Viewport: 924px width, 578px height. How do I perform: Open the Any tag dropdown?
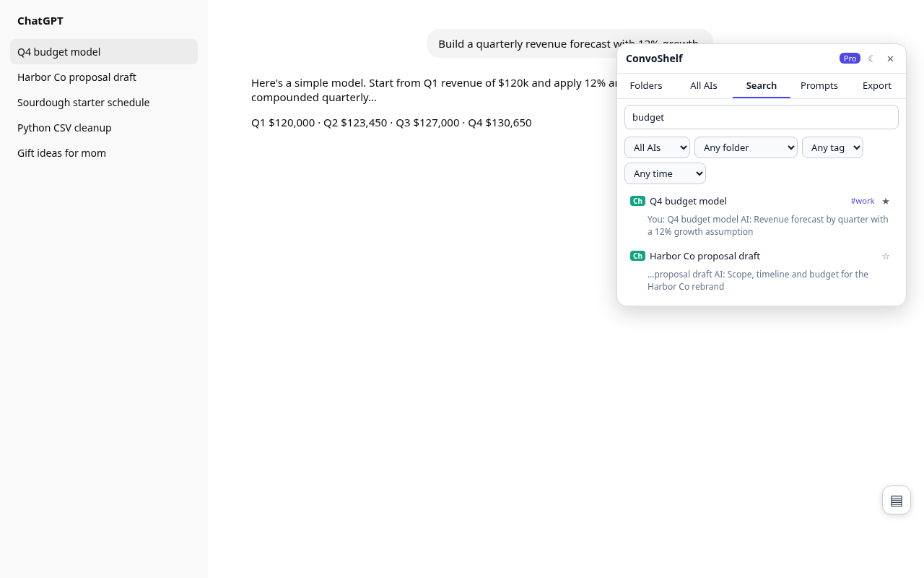[x=832, y=147]
